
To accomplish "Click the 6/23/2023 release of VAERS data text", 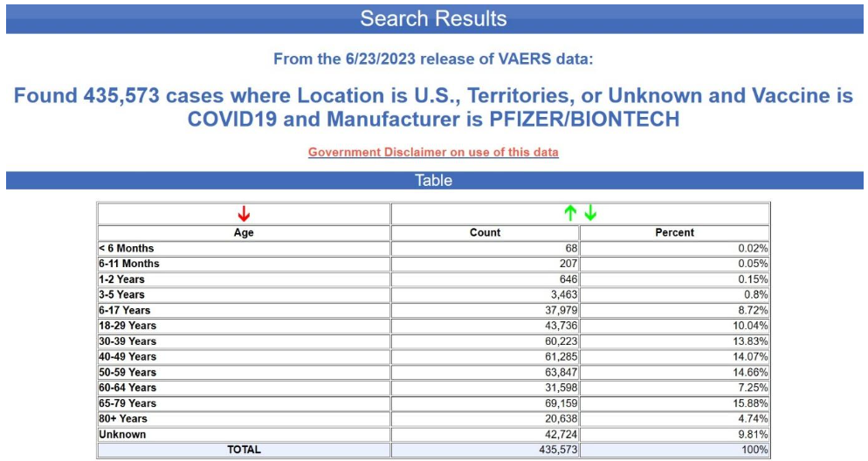I will click(x=433, y=59).
